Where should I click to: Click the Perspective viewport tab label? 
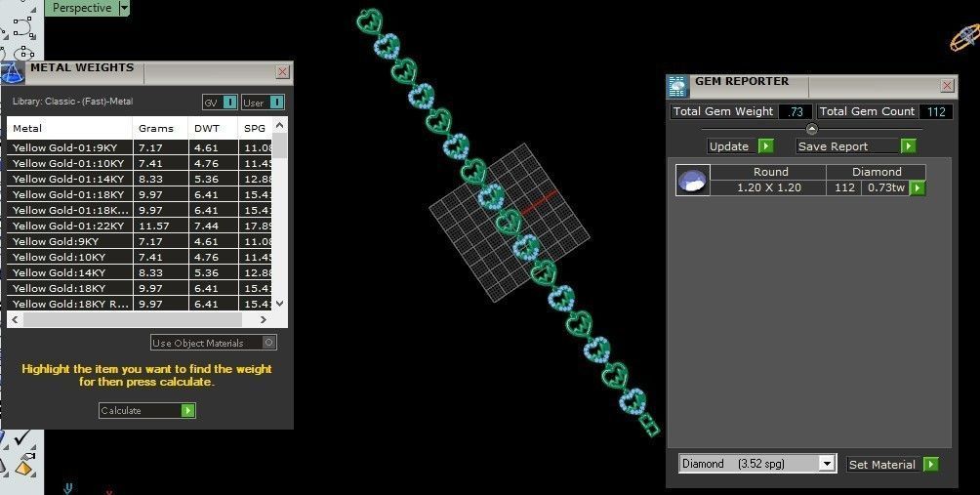(x=82, y=8)
